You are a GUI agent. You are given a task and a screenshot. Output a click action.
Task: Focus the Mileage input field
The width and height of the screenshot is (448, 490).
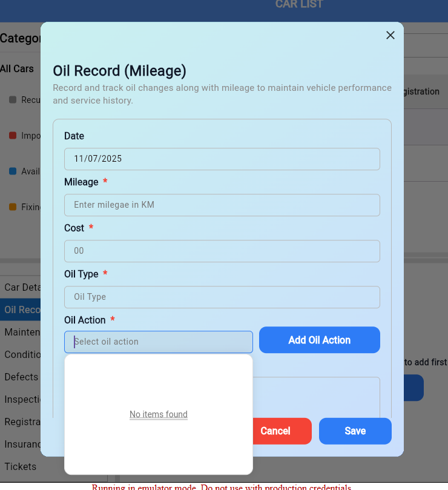[x=222, y=205]
